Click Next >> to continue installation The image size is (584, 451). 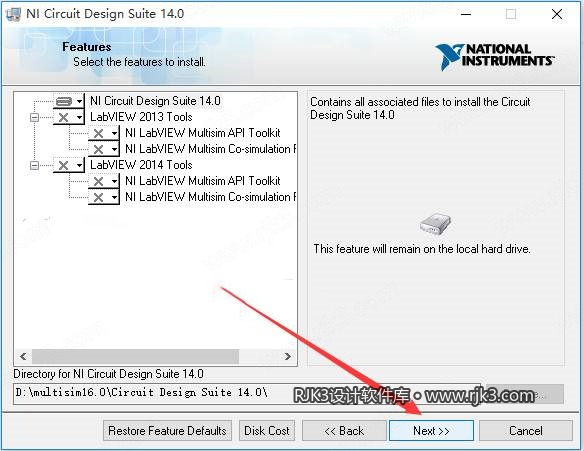pos(431,431)
